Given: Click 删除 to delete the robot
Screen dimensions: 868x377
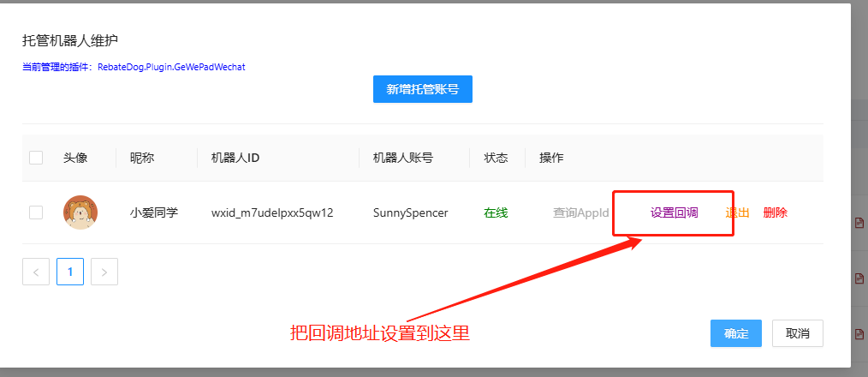Looking at the screenshot, I should point(776,212).
